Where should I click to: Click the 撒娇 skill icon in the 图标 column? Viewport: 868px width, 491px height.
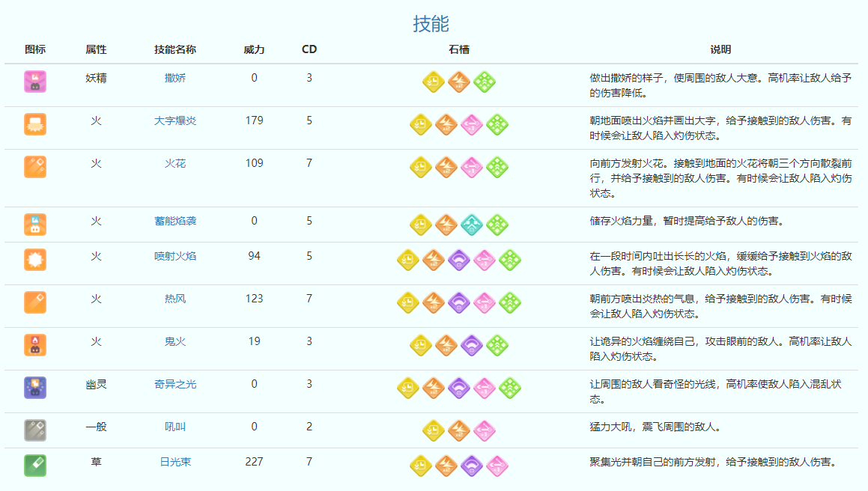(x=35, y=82)
